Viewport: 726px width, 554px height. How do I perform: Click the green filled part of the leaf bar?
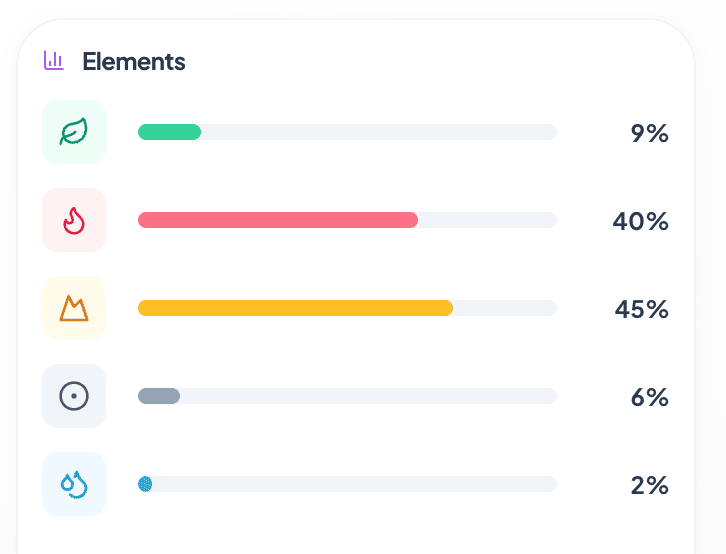point(169,132)
